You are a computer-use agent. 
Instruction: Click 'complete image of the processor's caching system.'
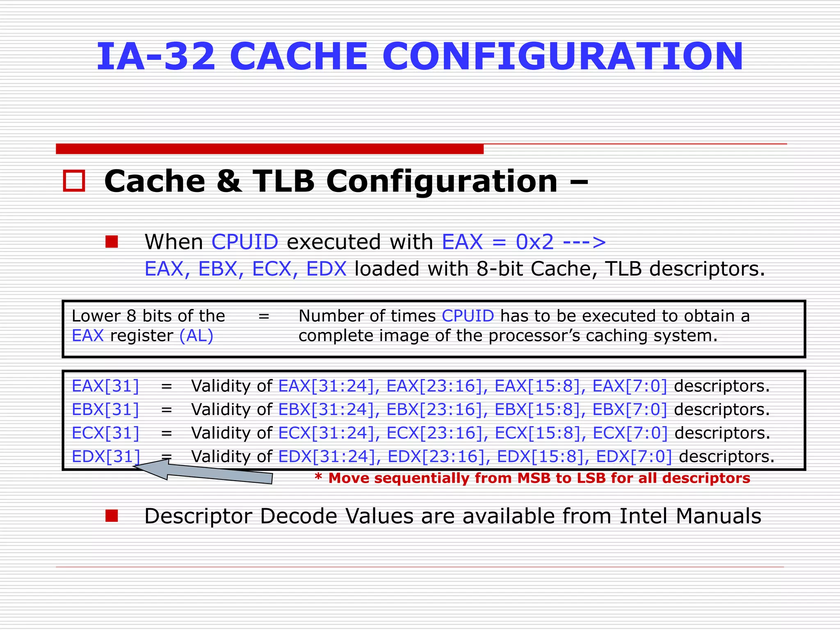508,336
